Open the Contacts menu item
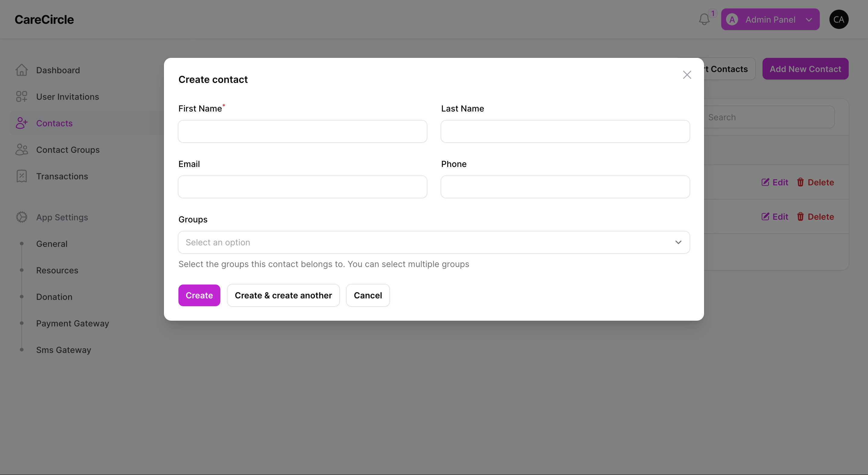Image resolution: width=868 pixels, height=475 pixels. 54,123
